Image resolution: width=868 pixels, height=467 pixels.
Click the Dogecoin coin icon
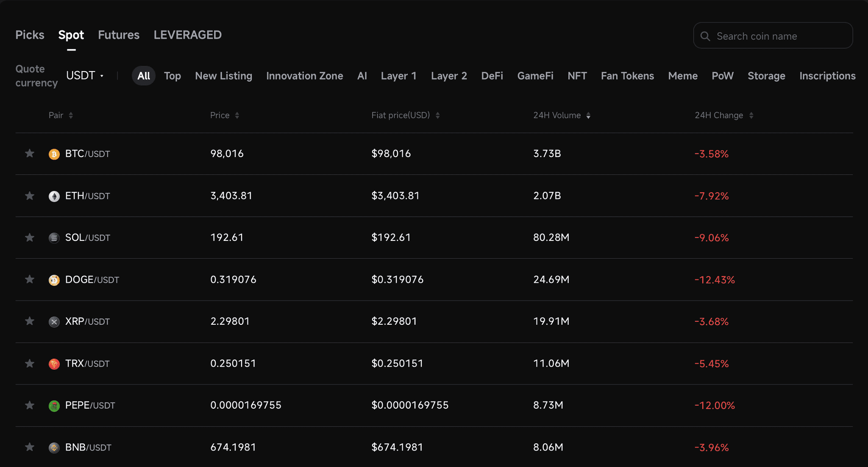[54, 280]
